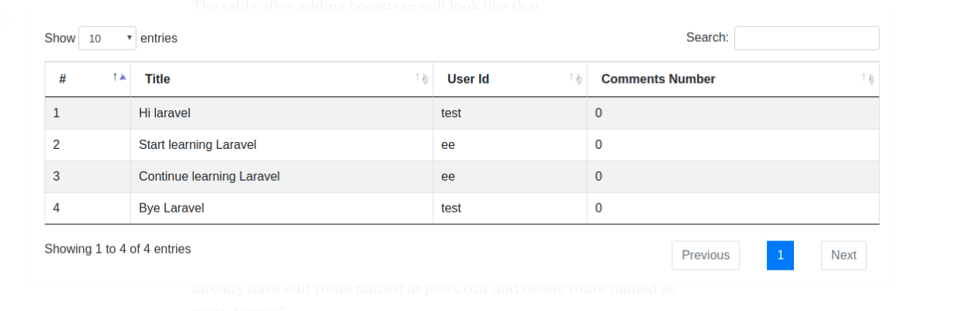Click user id 'test' in first row
The image size is (980, 311).
451,113
